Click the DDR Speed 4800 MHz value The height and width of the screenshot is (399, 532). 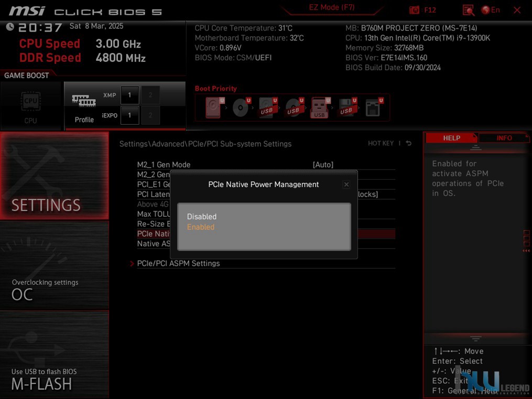coord(121,58)
